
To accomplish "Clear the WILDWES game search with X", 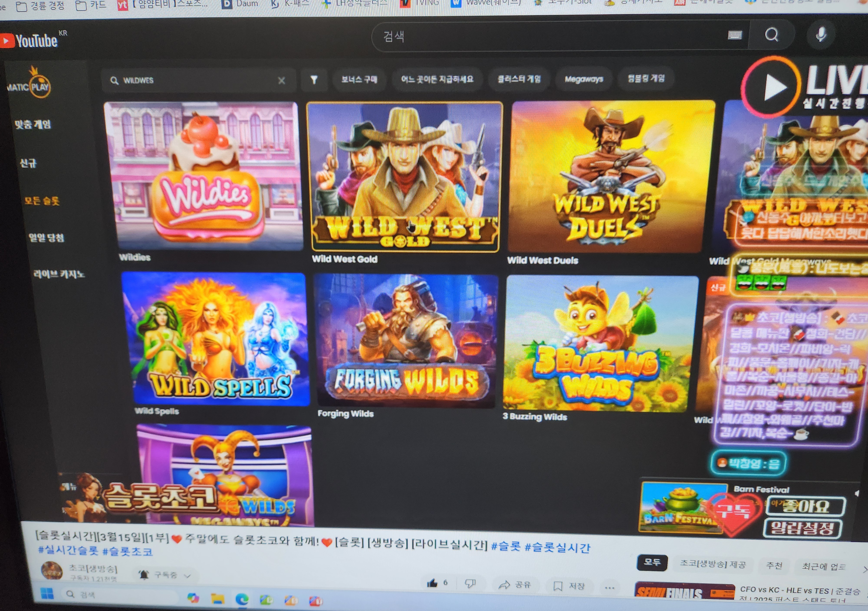I will pos(281,81).
